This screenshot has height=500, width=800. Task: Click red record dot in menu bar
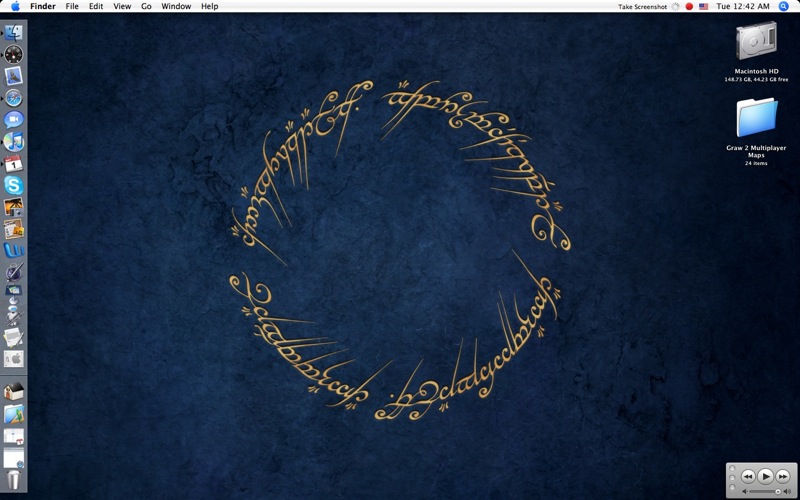pos(689,7)
